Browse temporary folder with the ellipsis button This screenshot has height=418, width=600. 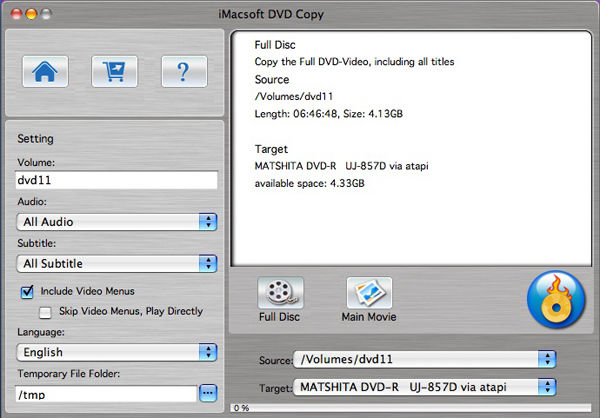(208, 393)
